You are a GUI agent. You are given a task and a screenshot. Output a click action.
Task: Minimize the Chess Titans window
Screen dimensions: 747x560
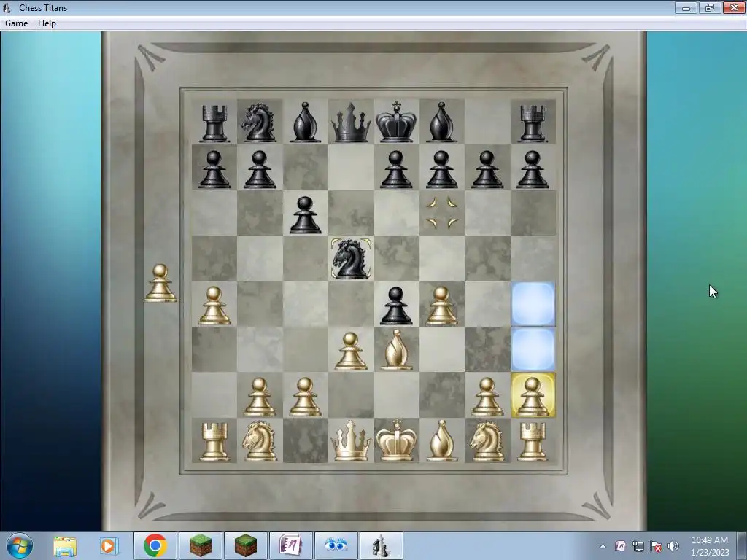[x=686, y=7]
